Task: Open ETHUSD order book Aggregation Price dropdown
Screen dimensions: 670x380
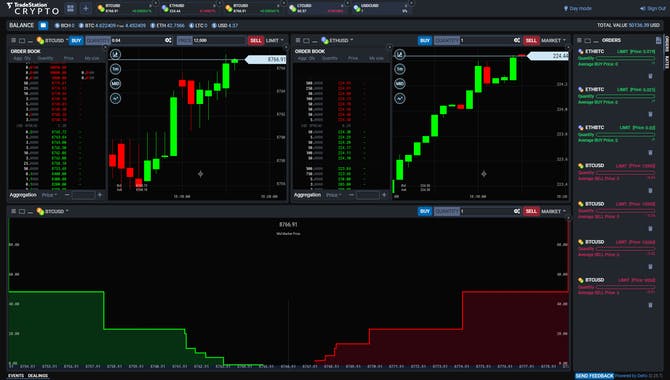Action: point(334,195)
